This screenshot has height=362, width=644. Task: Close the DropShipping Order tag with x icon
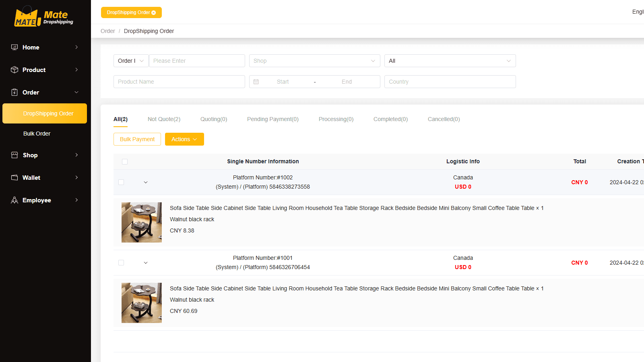pyautogui.click(x=153, y=13)
